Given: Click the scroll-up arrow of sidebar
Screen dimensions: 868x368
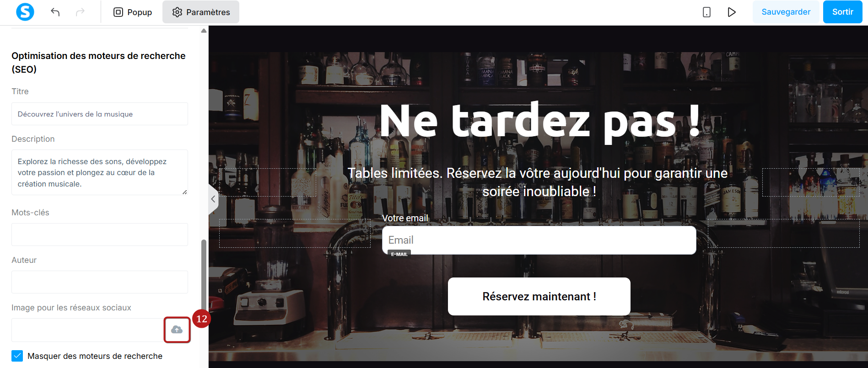Looking at the screenshot, I should [204, 31].
